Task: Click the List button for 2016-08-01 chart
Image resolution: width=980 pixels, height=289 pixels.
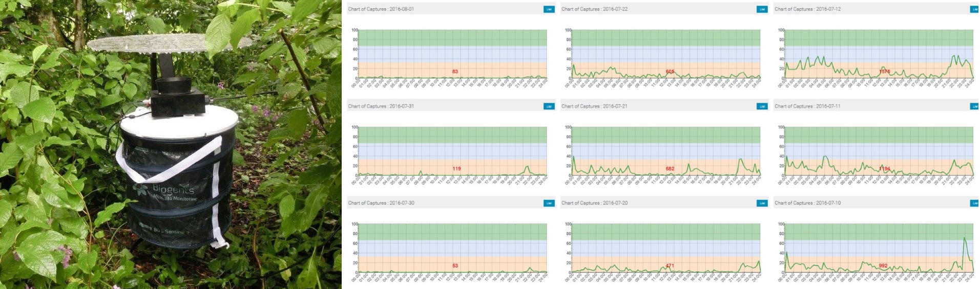Action: (x=549, y=9)
